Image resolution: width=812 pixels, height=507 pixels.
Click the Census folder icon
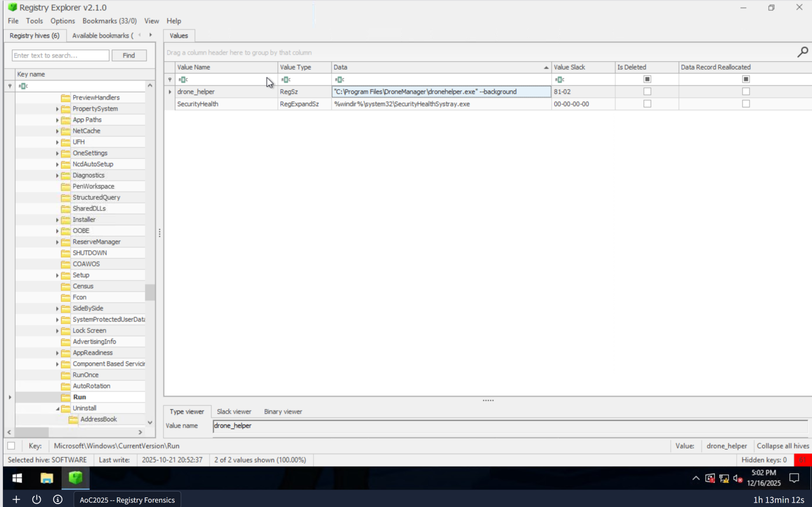[66, 287]
